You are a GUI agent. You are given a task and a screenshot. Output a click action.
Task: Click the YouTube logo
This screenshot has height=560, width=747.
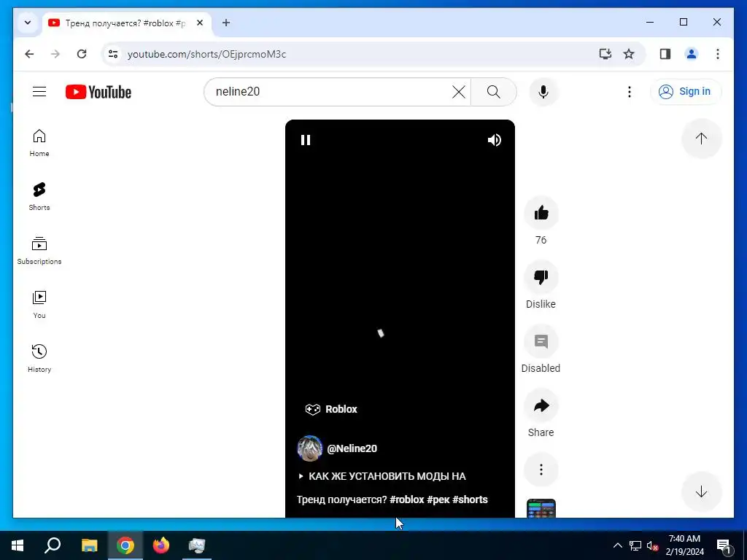pos(98,92)
